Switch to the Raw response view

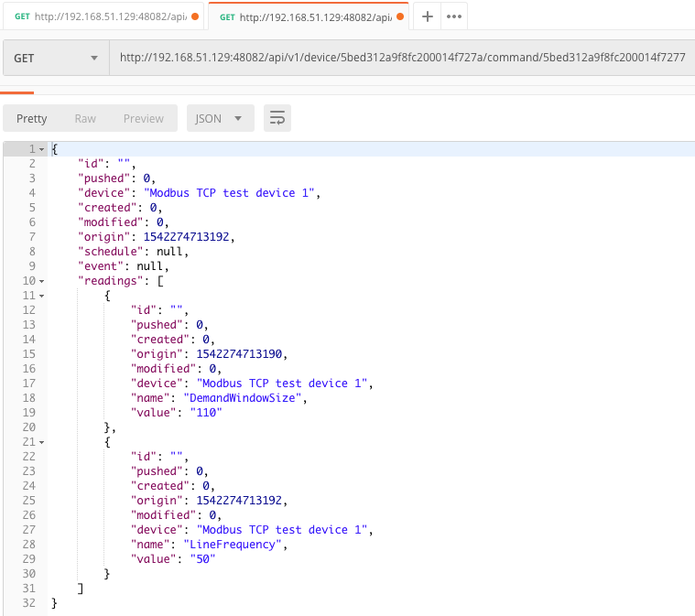(x=85, y=119)
